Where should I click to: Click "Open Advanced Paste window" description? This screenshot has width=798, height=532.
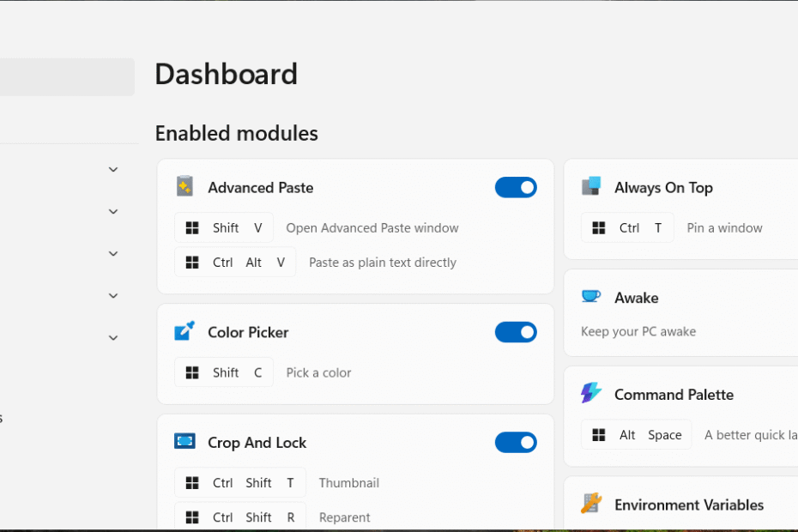[372, 228]
